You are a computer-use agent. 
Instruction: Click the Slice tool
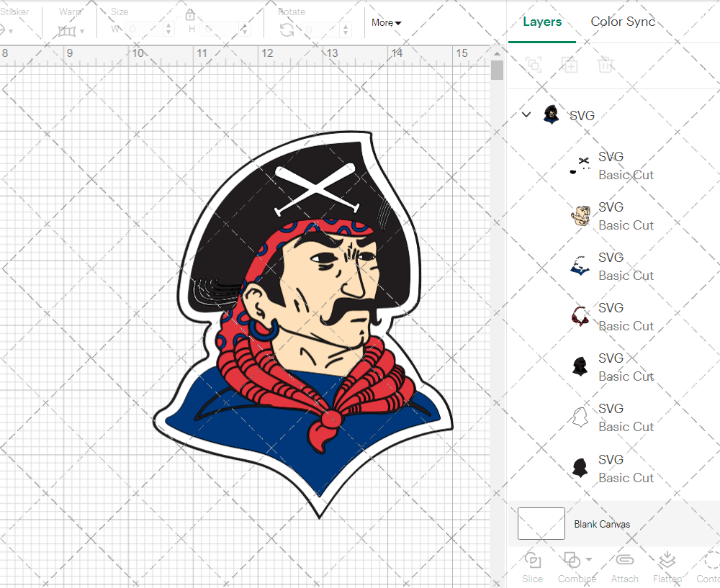pyautogui.click(x=533, y=567)
